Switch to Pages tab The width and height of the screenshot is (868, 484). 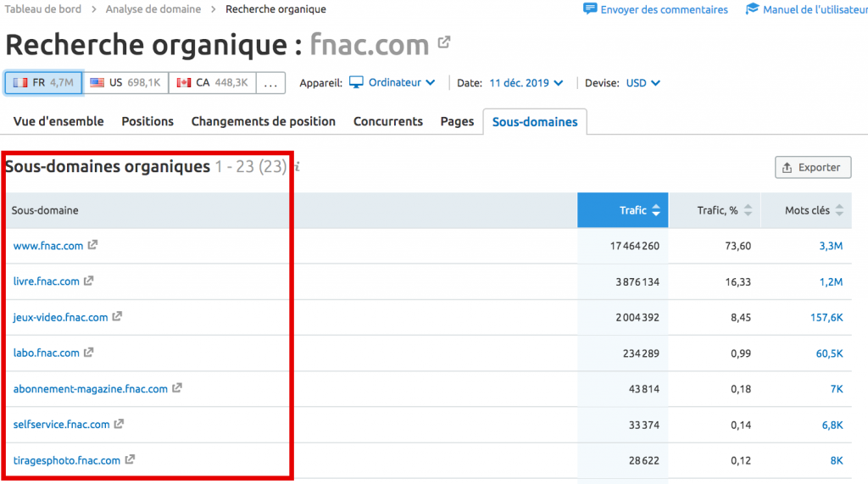coord(457,121)
